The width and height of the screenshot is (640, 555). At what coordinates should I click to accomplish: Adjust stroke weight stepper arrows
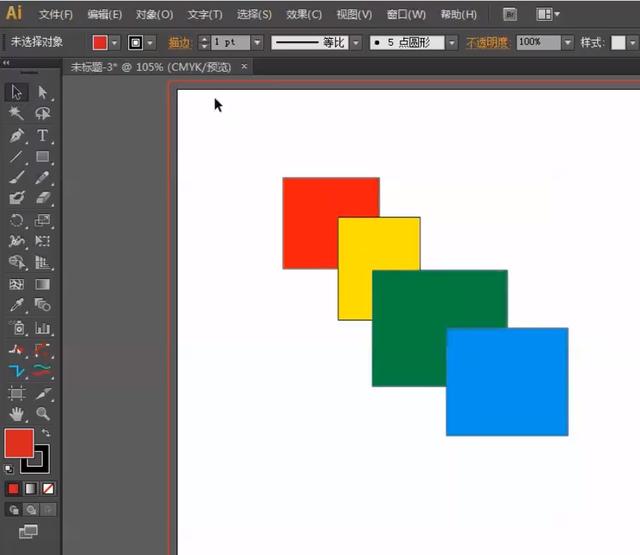(204, 42)
